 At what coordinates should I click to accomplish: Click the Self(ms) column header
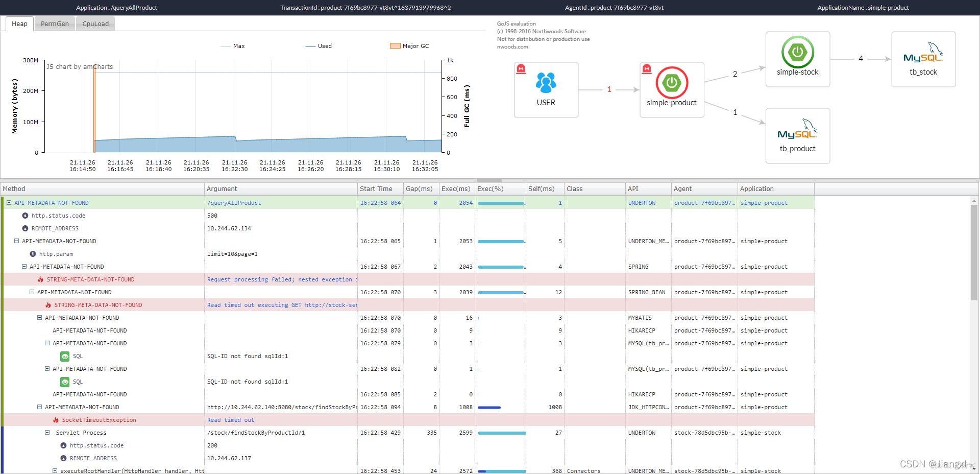545,189
